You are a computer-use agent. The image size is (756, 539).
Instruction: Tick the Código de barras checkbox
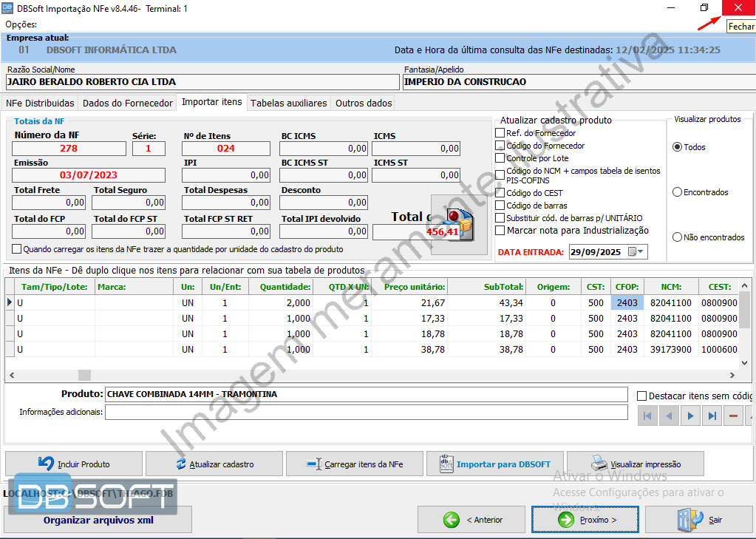pyautogui.click(x=500, y=206)
